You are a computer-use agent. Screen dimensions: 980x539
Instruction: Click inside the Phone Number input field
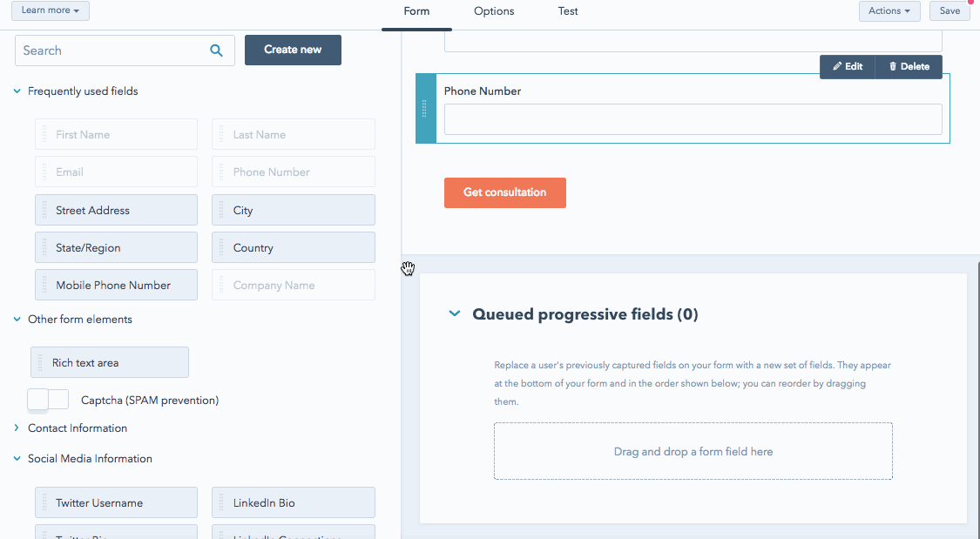coord(693,119)
